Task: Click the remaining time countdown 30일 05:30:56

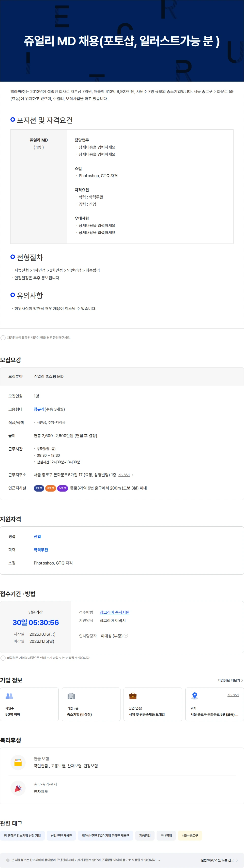Action: pos(36,622)
